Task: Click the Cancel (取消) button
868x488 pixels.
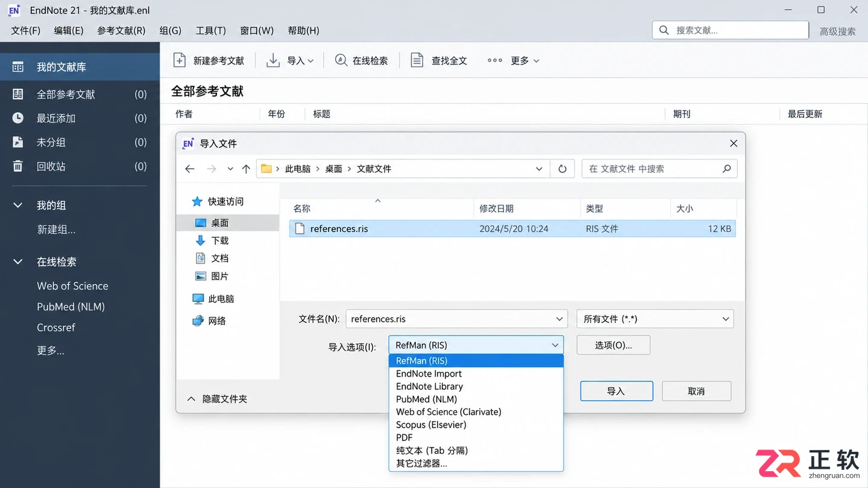Action: click(x=696, y=391)
